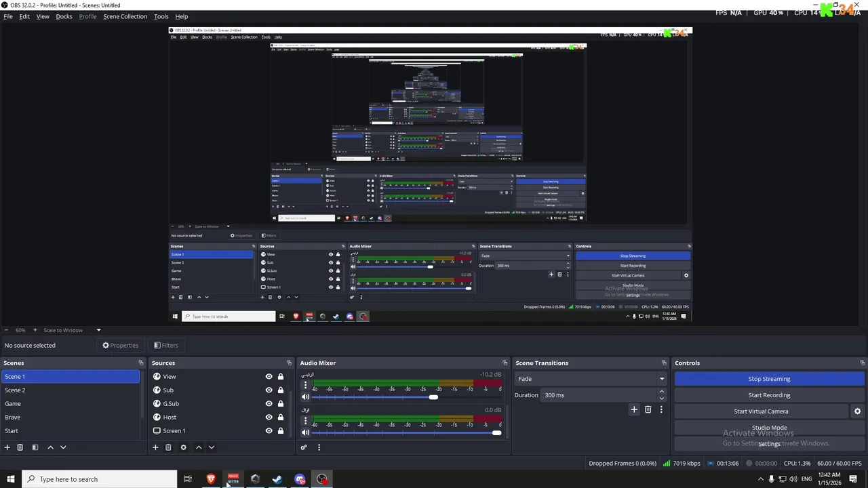Remove the transition with the trash icon
868x488 pixels.
point(648,409)
